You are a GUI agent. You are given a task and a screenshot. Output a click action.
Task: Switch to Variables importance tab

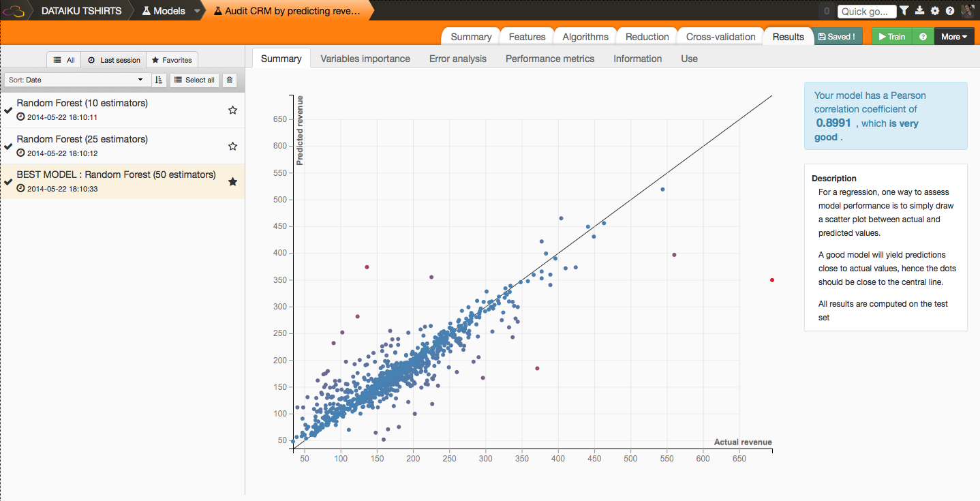365,59
